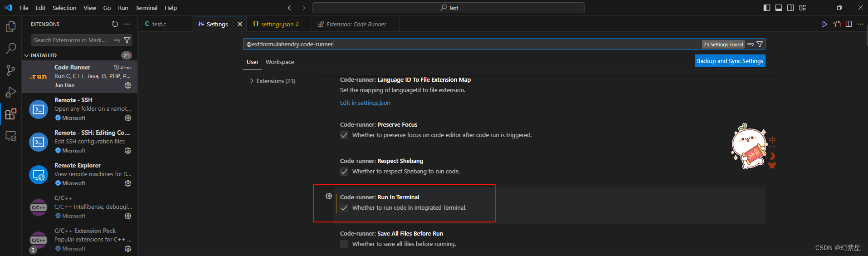Screen dimensions: 868x256
Task: Open Remote Explorer extension manage gear
Action: (x=128, y=183)
